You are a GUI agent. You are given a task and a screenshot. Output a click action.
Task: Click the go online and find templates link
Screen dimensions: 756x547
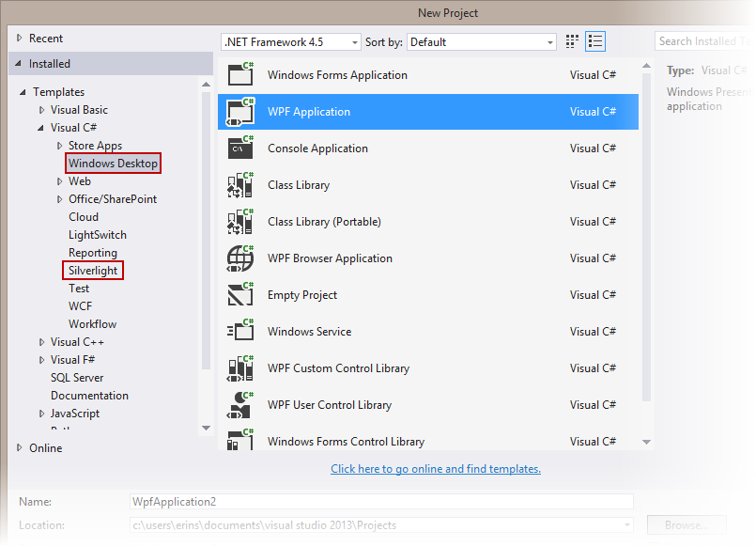point(435,469)
